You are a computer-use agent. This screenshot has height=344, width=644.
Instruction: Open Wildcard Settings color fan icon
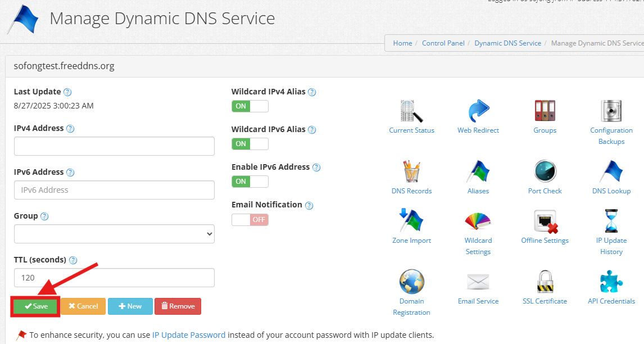click(478, 221)
